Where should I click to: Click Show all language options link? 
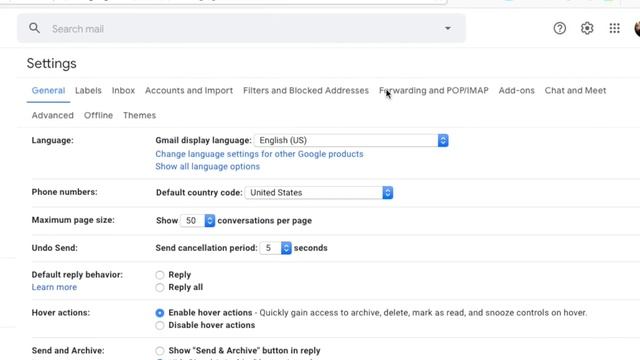(x=207, y=167)
